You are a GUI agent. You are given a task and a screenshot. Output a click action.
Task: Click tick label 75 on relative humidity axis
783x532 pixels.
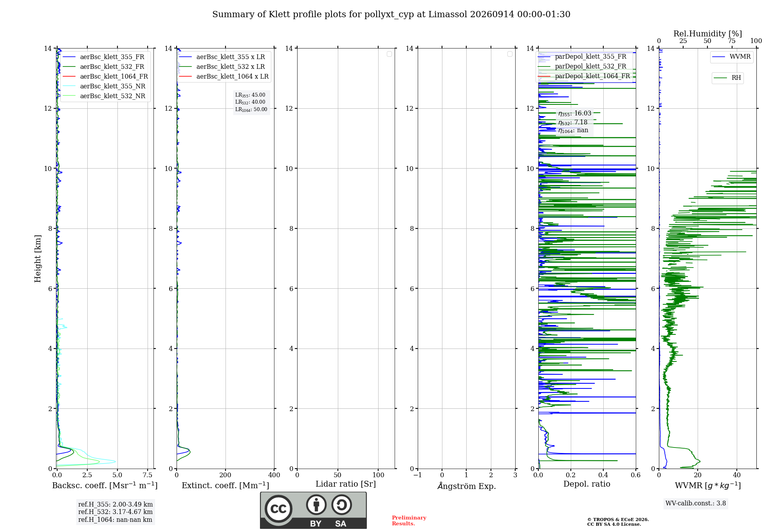[x=732, y=41]
